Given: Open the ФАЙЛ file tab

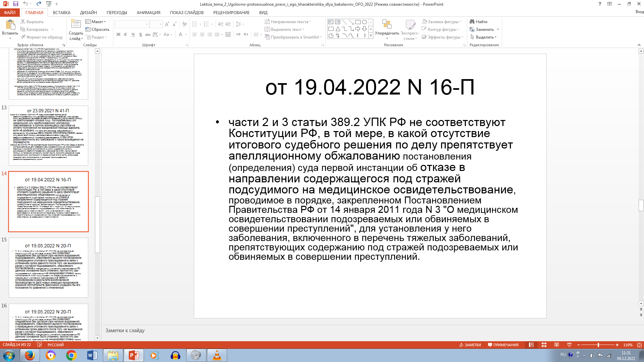Looking at the screenshot, I should point(10,12).
